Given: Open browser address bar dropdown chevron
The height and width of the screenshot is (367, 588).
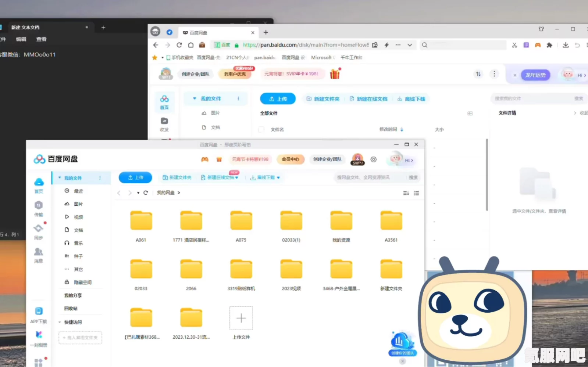Looking at the screenshot, I should coord(410,45).
